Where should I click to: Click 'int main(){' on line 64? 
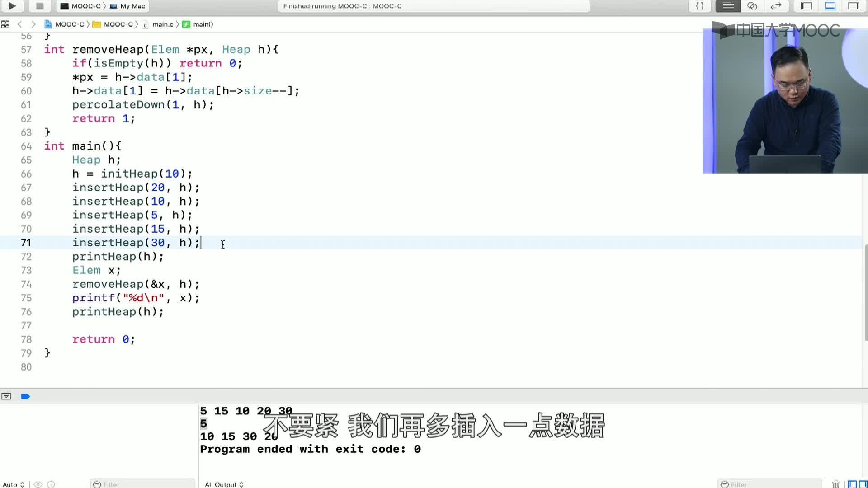pos(83,146)
